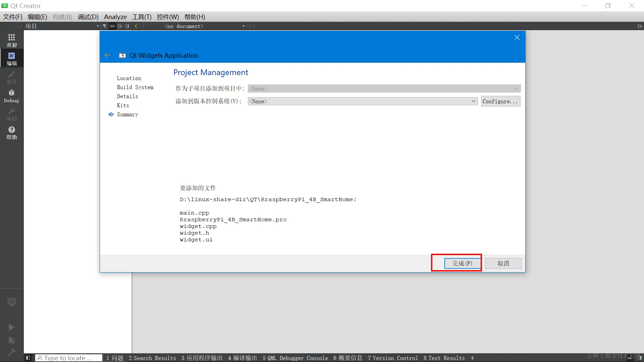
Task: Close the Qt Widgets Application wizard
Action: tap(517, 38)
